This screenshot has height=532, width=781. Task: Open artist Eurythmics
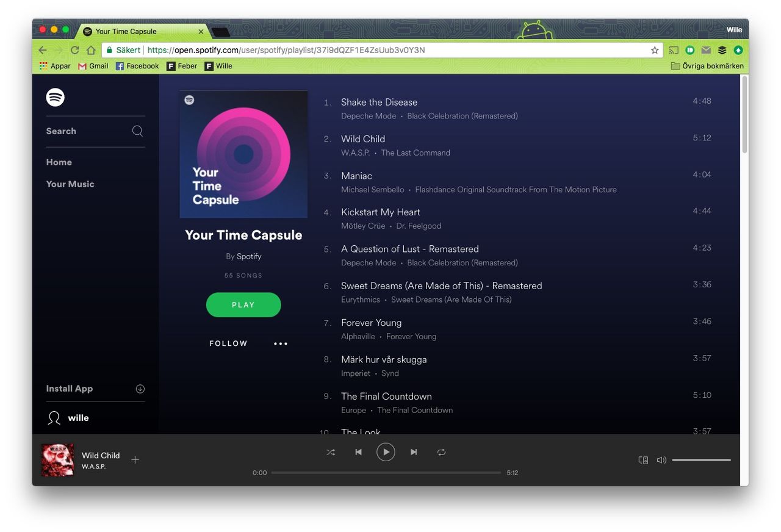coord(361,300)
